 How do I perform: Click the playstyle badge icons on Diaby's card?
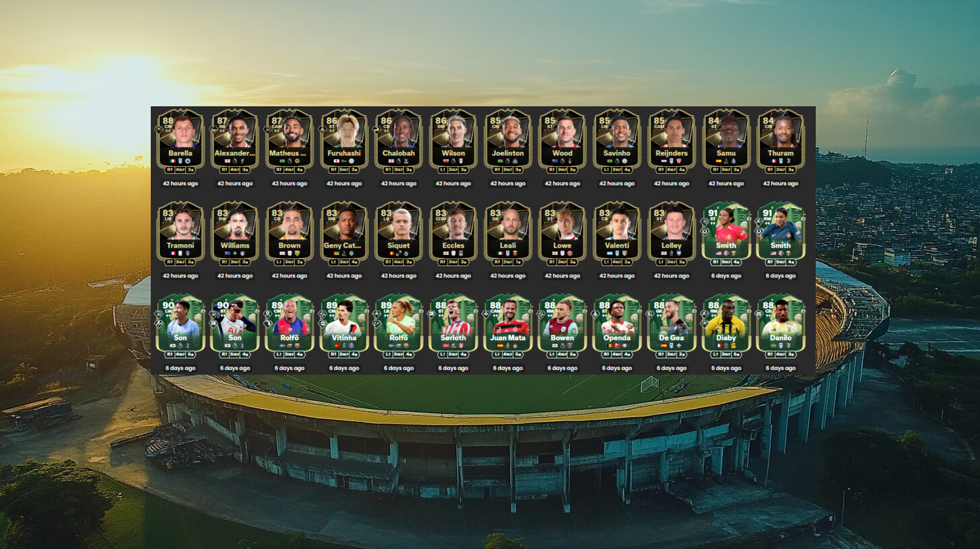(705, 318)
